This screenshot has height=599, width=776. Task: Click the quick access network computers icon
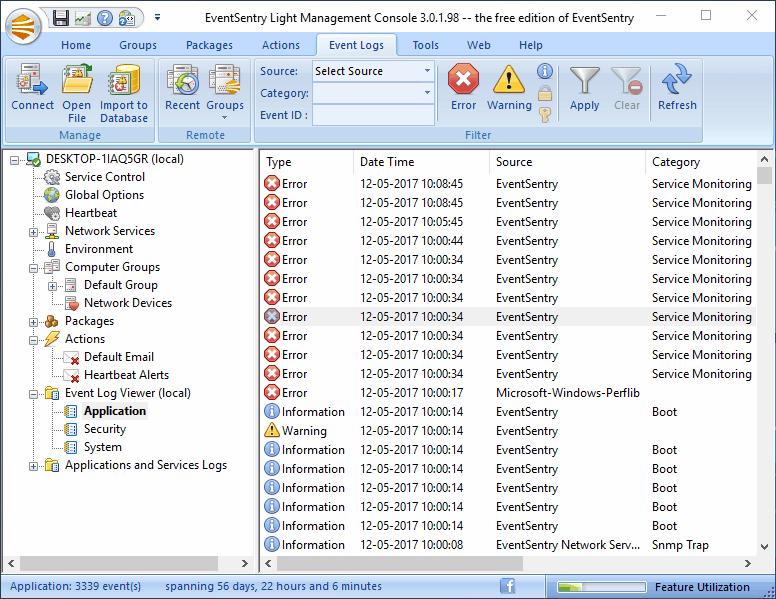[127, 18]
